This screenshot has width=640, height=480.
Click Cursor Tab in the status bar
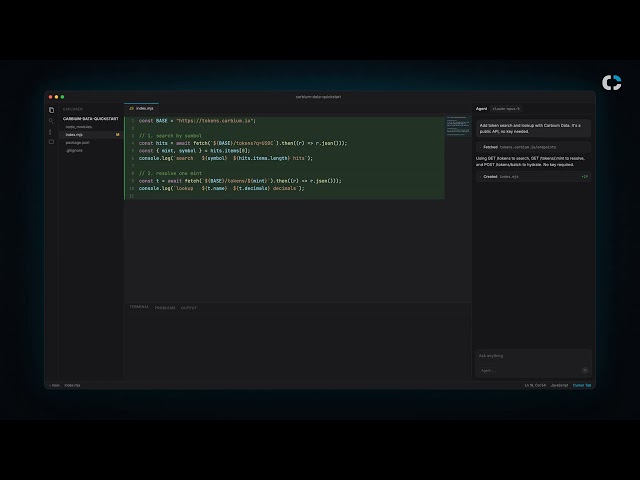[x=582, y=385]
